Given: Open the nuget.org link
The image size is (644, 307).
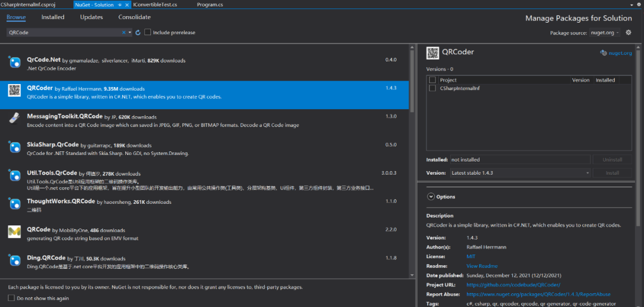Looking at the screenshot, I should (x=620, y=53).
